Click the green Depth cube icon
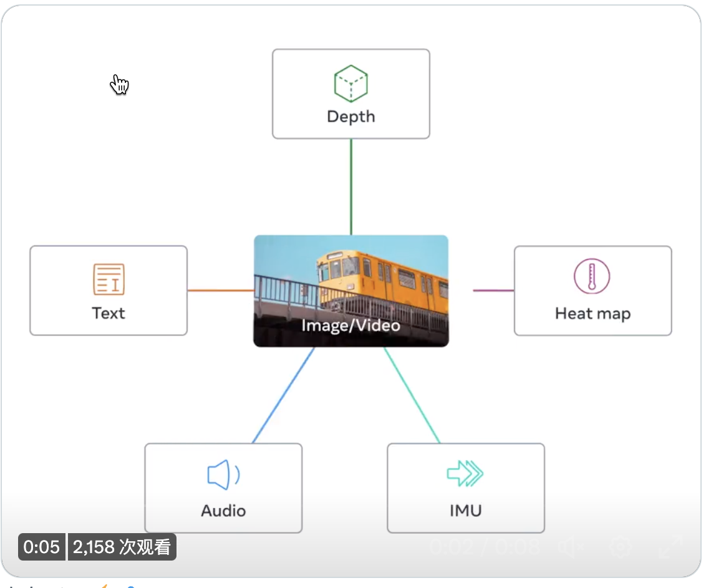The width and height of the screenshot is (716, 588). click(351, 84)
